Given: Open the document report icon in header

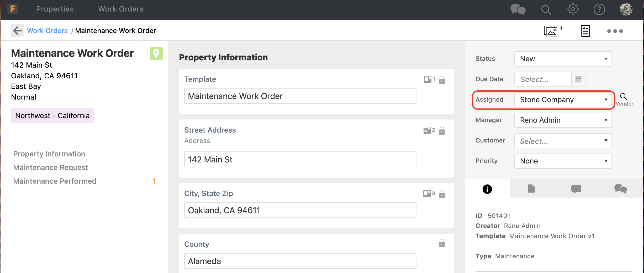Looking at the screenshot, I should (x=585, y=31).
